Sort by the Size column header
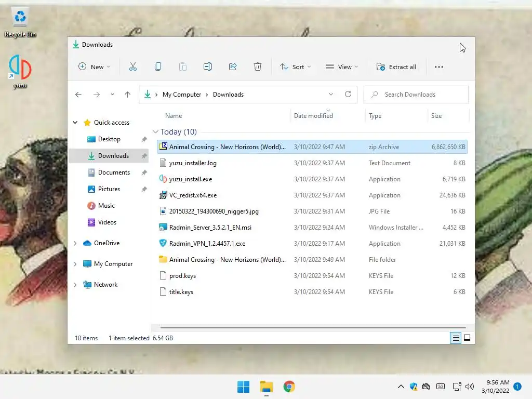The image size is (532, 399). pyautogui.click(x=436, y=116)
